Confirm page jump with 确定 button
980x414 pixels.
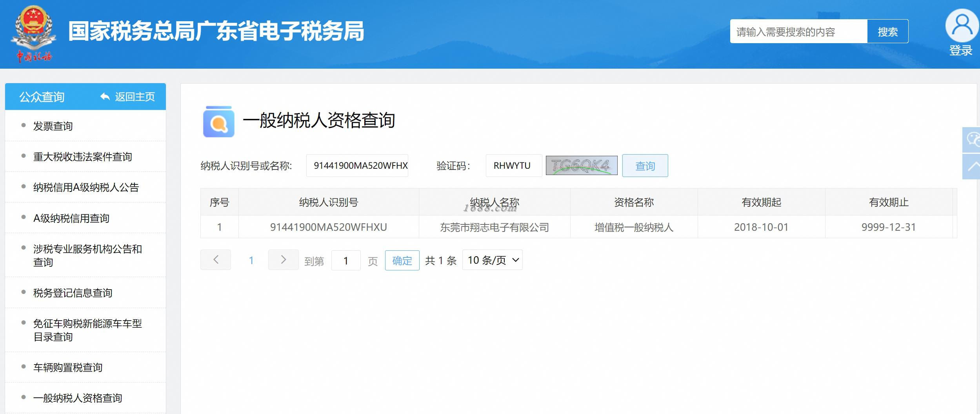click(x=402, y=260)
